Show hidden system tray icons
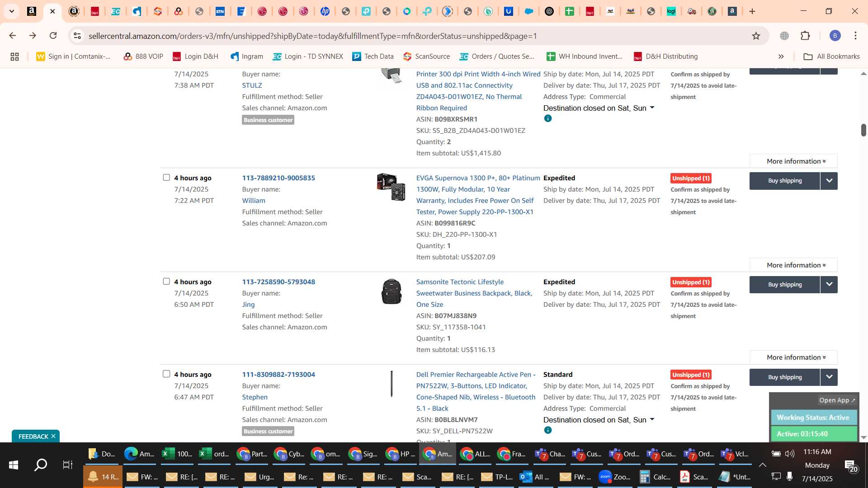Screen dimensions: 868x488 click(762, 465)
